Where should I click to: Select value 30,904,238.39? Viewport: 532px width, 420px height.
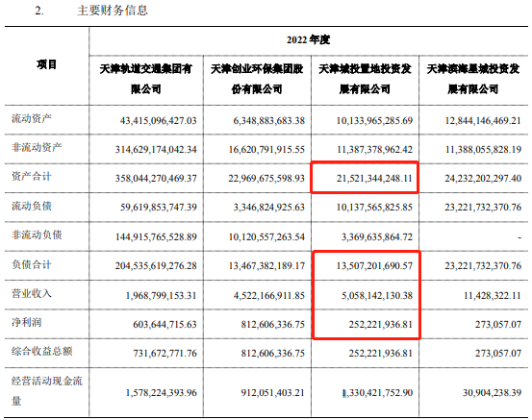point(492,392)
